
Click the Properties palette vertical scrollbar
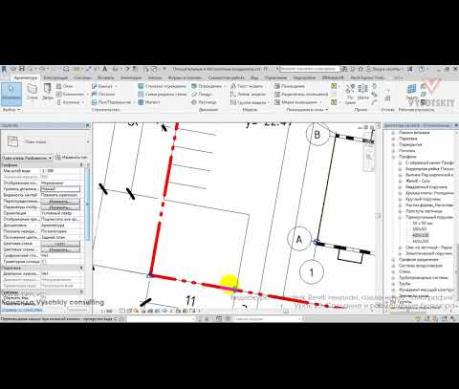(87, 203)
